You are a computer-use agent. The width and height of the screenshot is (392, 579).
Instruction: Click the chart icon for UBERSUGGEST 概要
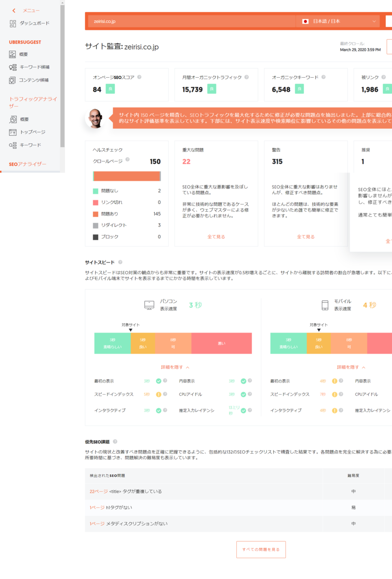coord(13,55)
